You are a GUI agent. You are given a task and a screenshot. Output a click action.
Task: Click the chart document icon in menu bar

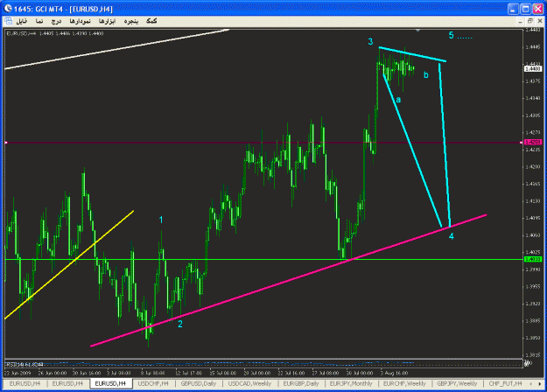pyautogui.click(x=9, y=21)
